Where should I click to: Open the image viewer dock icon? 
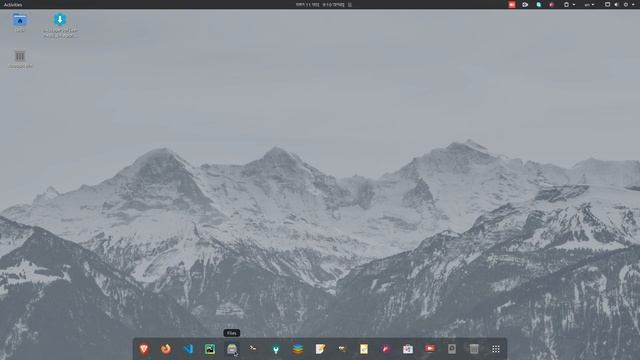210,349
